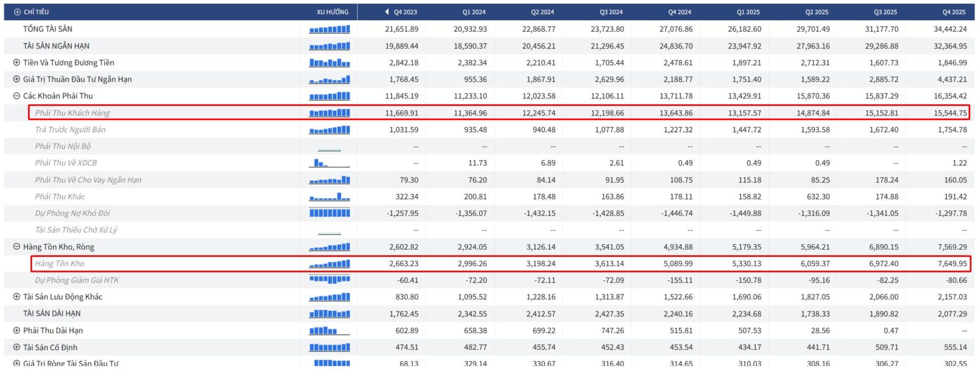Expand the Phải Thu Dài Hạn row
Viewport: 980px width, 377px height.
coord(17,330)
